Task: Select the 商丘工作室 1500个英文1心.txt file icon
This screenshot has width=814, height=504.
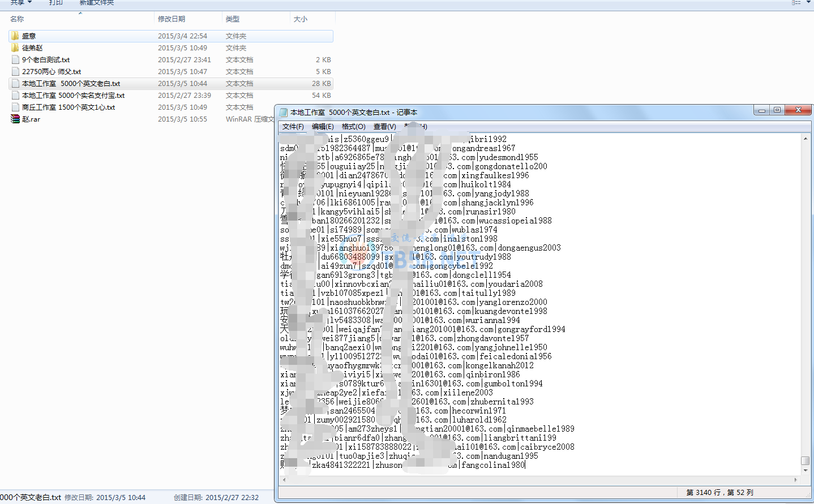Action: pyautogui.click(x=15, y=107)
